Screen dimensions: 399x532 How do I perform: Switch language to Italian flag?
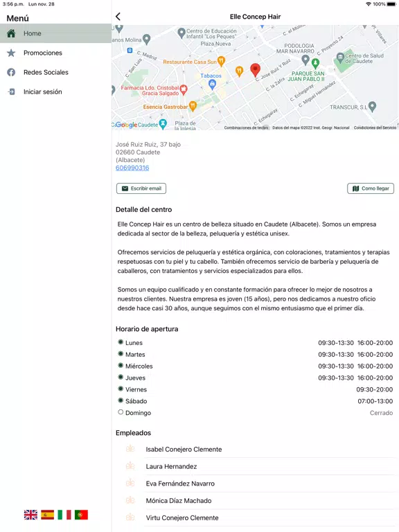coord(64,515)
